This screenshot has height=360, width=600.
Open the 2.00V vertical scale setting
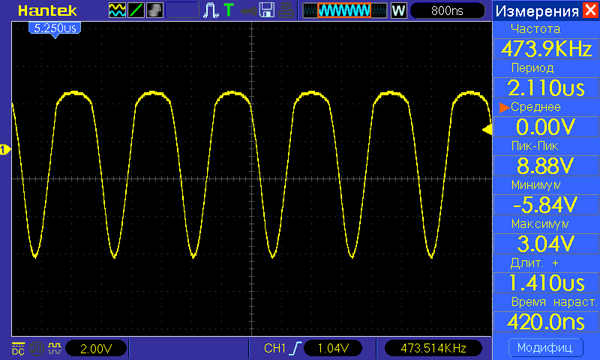(x=96, y=349)
